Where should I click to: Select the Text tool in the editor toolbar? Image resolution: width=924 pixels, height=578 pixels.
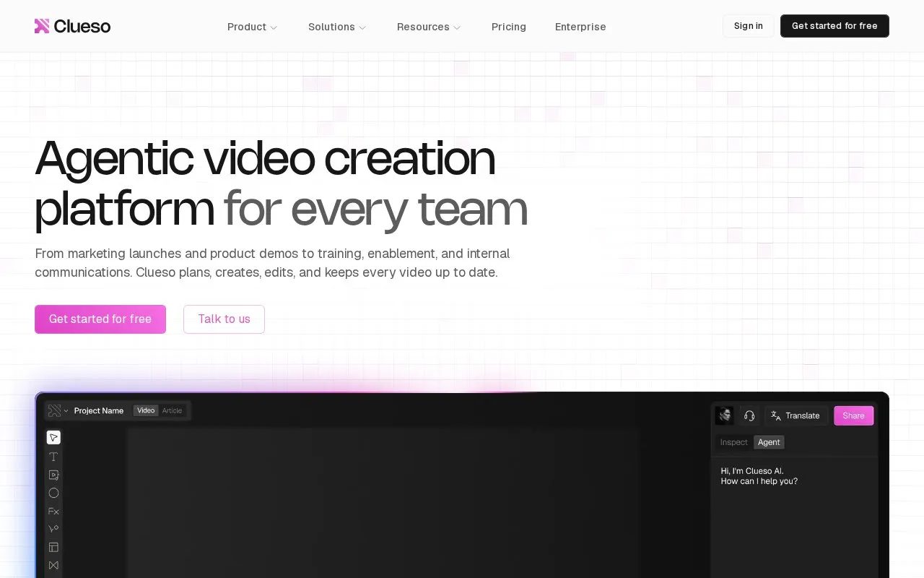[x=53, y=457]
